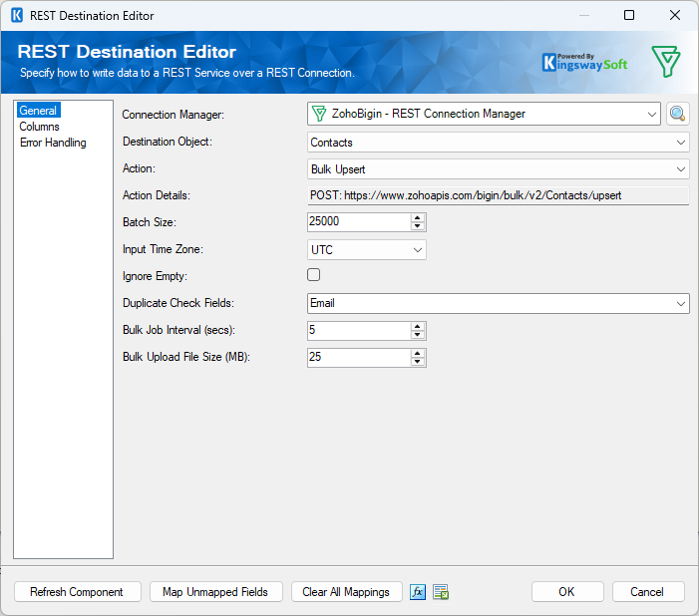Click the green funnel logo in the header

665,61
